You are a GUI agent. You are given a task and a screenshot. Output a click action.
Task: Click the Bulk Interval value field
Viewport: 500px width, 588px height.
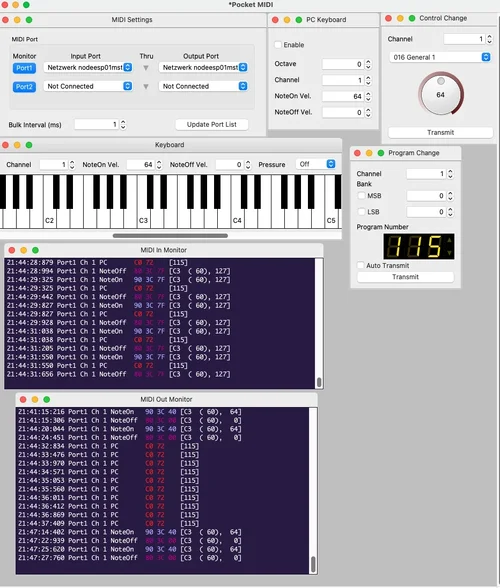tap(96, 124)
